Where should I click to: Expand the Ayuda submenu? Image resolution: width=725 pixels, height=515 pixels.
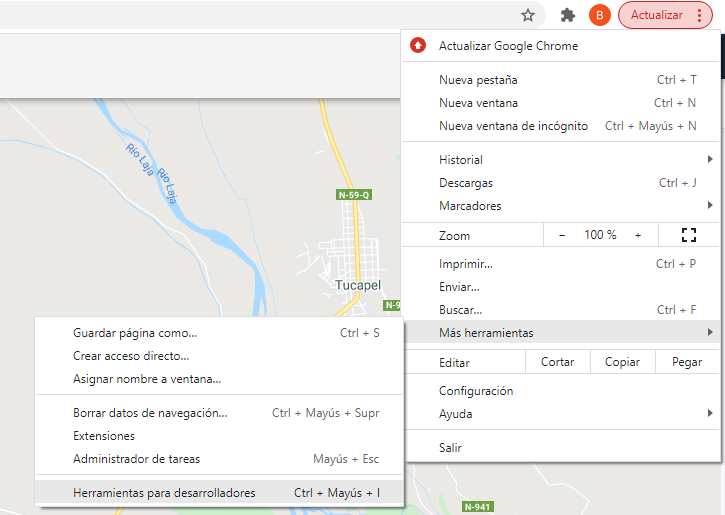tap(561, 414)
